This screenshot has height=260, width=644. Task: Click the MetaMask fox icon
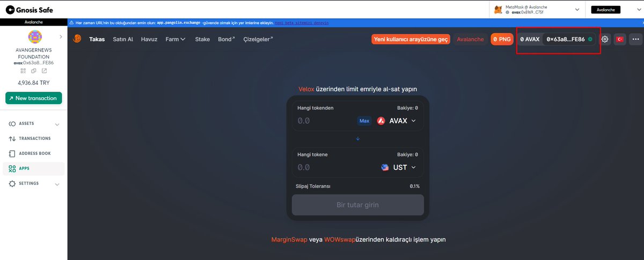click(x=498, y=10)
